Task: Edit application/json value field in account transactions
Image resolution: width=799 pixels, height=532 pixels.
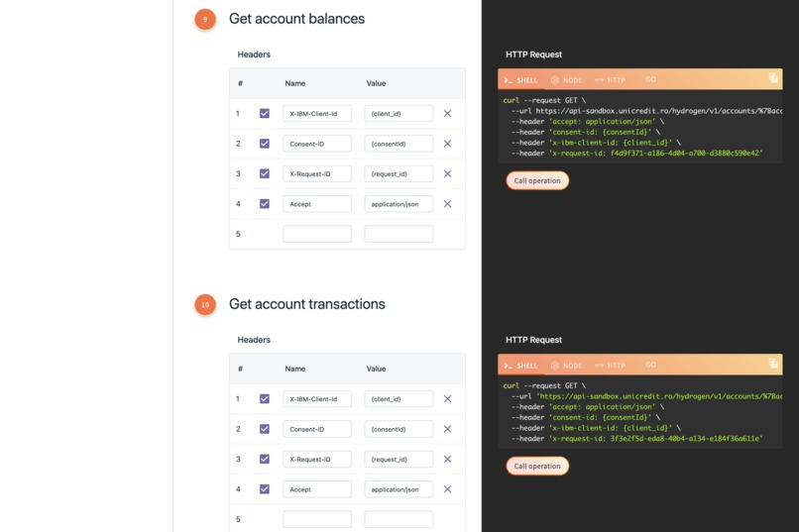Action: pyautogui.click(x=399, y=489)
